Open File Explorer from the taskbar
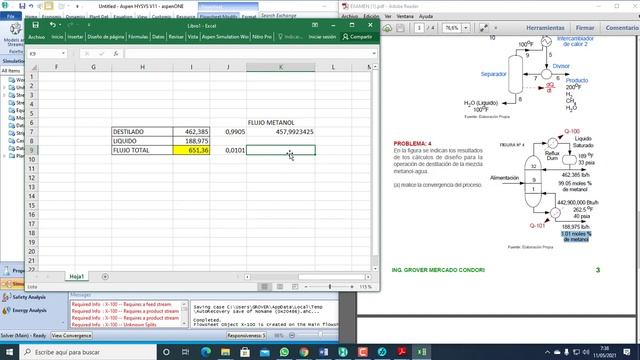Image resolution: width=640 pixels, height=360 pixels. [x=225, y=352]
